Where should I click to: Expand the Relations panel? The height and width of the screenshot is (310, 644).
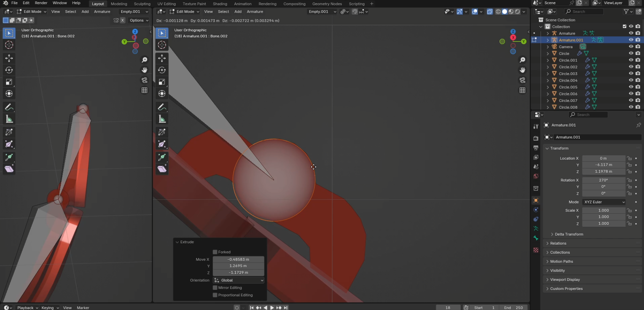pos(558,243)
